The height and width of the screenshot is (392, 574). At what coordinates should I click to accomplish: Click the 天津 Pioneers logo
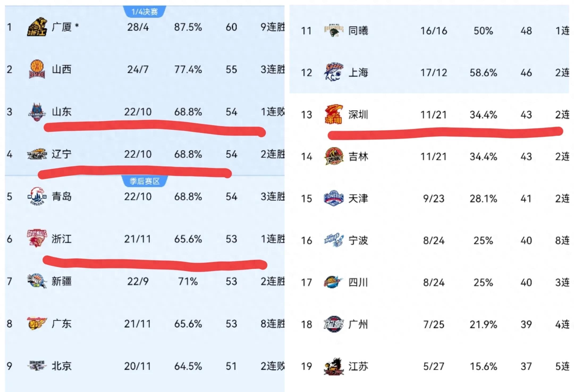[x=334, y=199]
